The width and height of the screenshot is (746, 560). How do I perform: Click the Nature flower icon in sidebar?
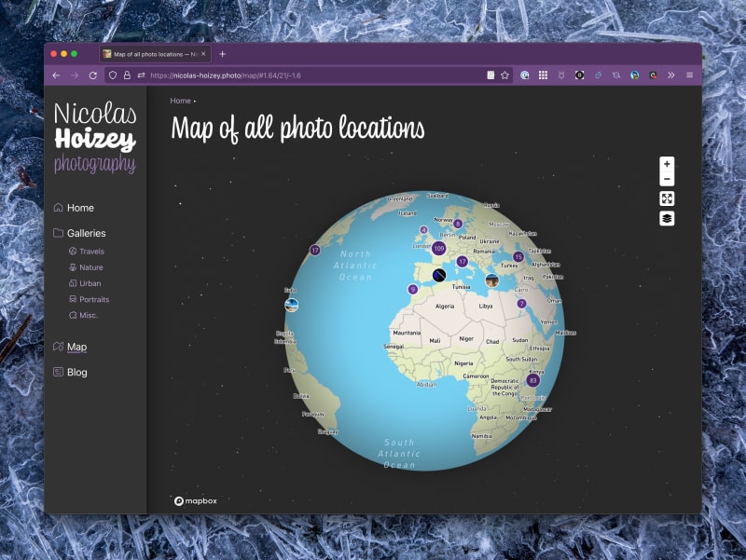point(73,267)
